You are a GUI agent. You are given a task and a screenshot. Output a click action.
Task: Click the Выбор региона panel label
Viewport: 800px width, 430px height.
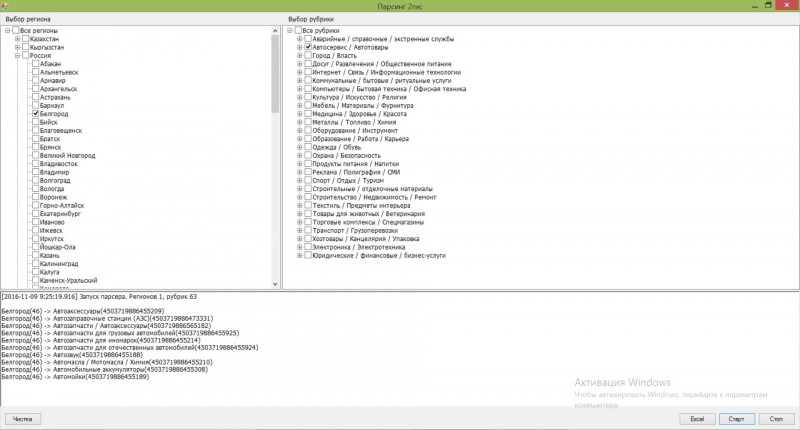28,19
